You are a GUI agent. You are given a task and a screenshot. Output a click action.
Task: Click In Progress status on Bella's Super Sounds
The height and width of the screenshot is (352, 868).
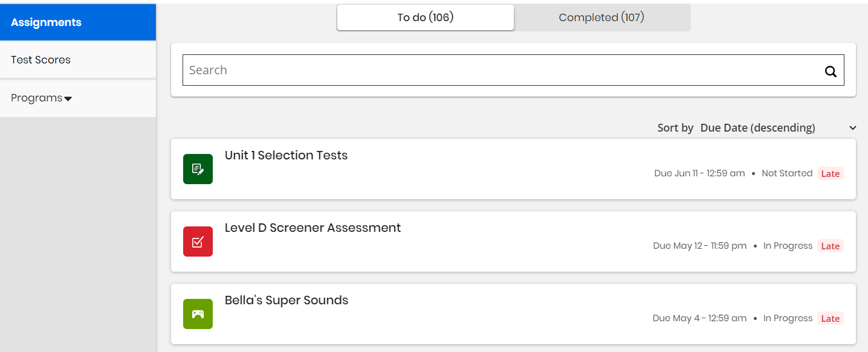[788, 318]
